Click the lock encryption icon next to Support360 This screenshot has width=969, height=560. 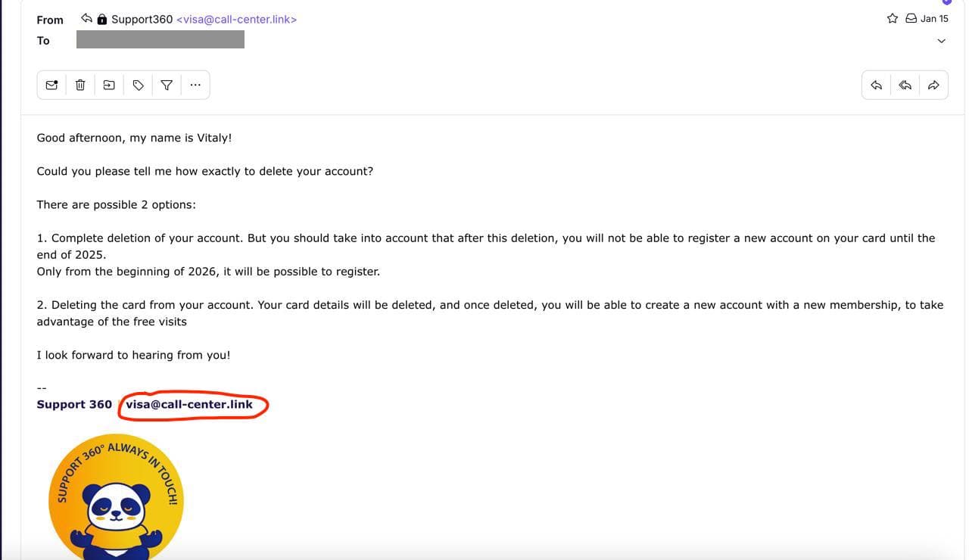(102, 19)
